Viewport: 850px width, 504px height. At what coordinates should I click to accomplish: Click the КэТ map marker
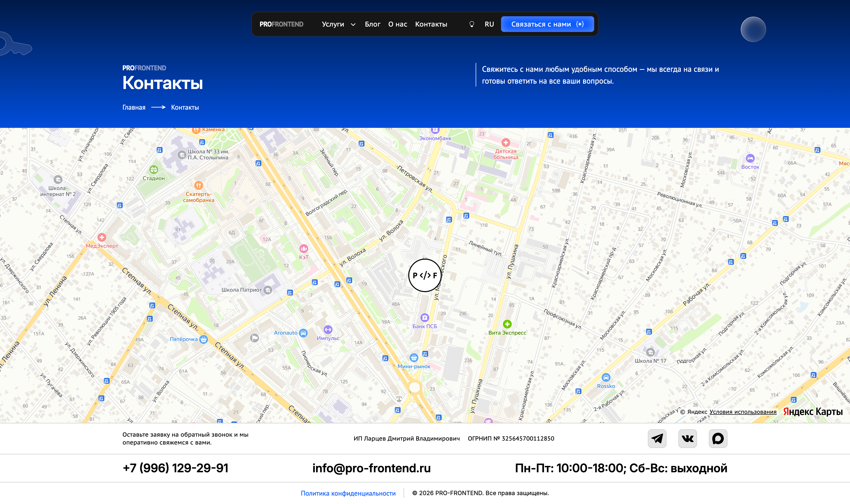[303, 249]
